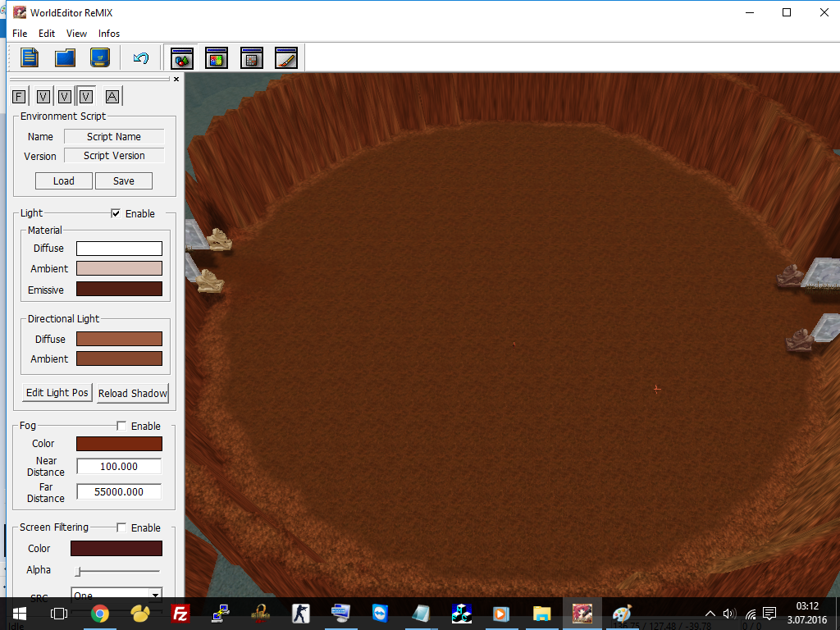This screenshot has width=840, height=630.
Task: Open Counter-Strike from the taskbar
Action: [300, 614]
